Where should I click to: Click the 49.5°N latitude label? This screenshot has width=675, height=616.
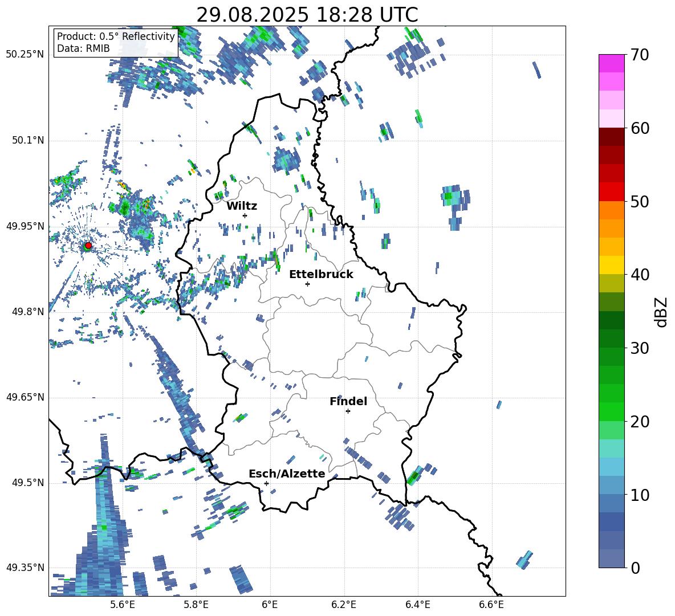(x=28, y=483)
